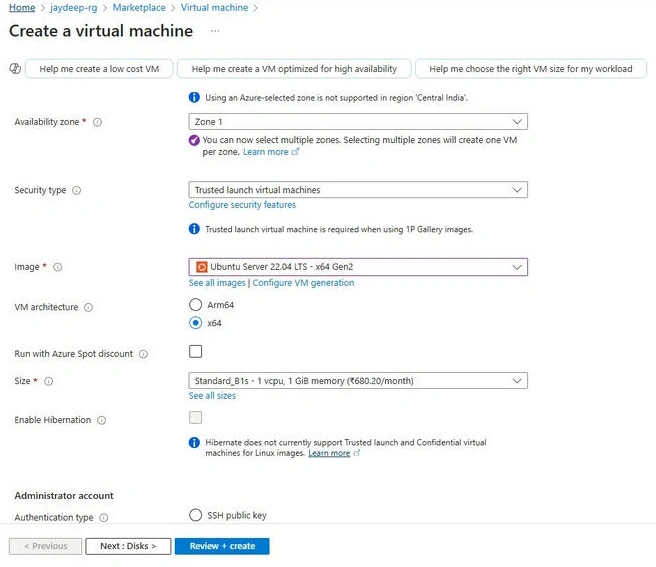Choose SSH public key authentication

click(x=195, y=515)
